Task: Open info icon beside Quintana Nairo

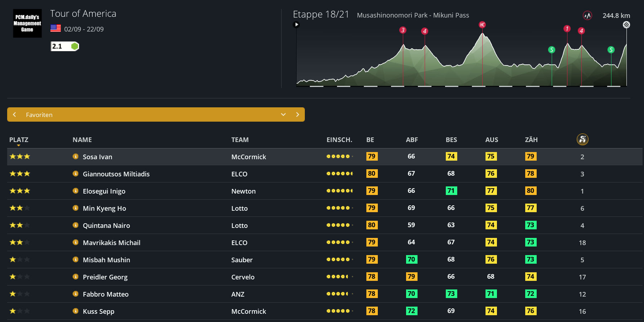Action: tap(75, 225)
